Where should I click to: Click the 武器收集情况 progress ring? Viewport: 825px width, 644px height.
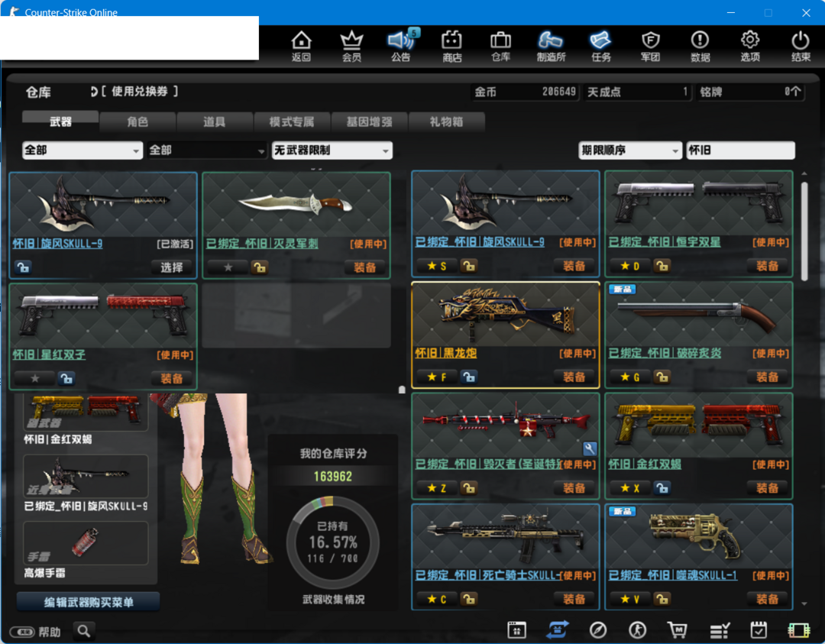[x=332, y=543]
